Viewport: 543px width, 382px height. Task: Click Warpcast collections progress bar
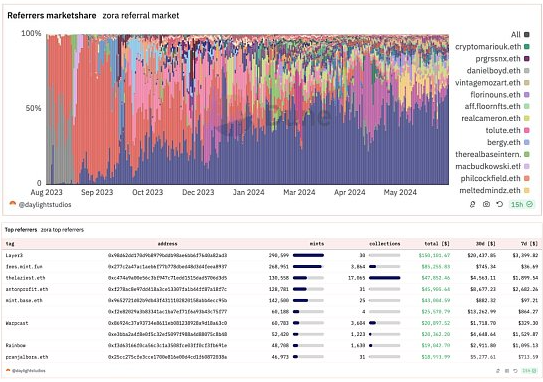tap(384, 323)
